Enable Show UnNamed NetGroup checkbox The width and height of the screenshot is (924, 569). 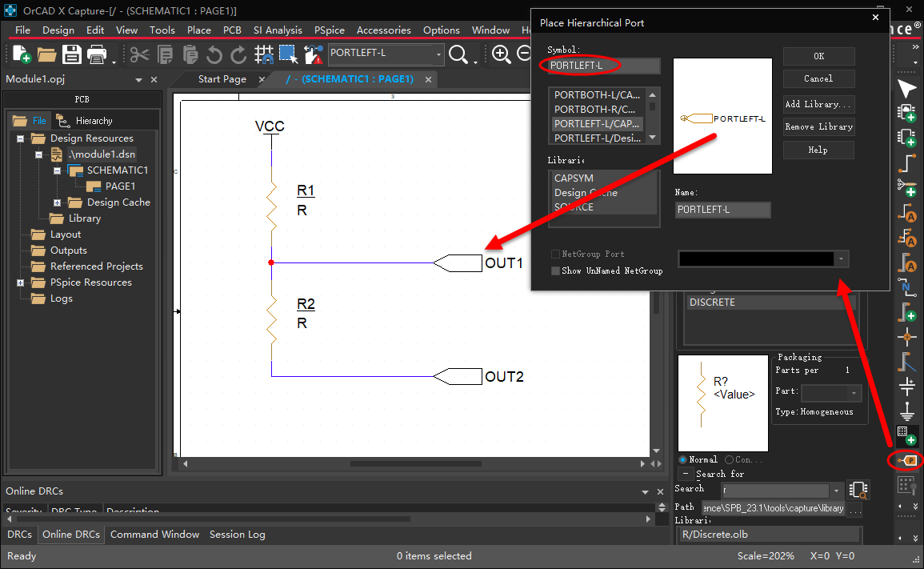[x=555, y=270]
